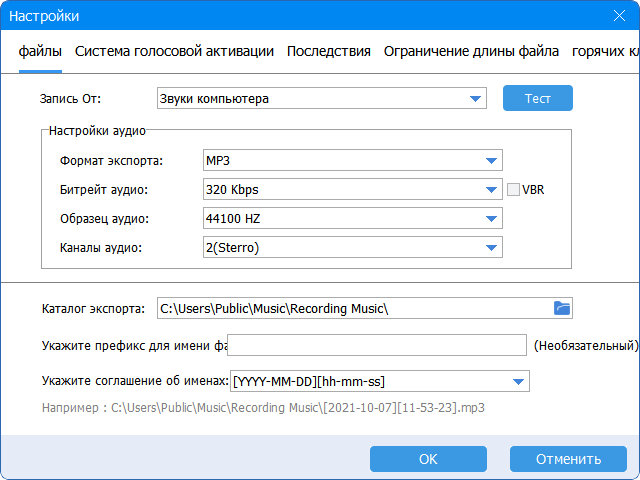Switch to the Последствия tab
Viewport: 640px width, 480px height.
pyautogui.click(x=329, y=51)
